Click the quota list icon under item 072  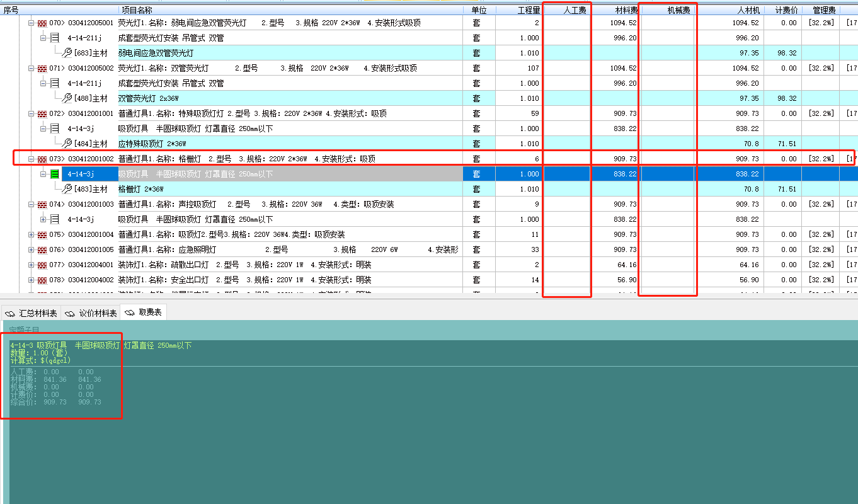point(55,129)
